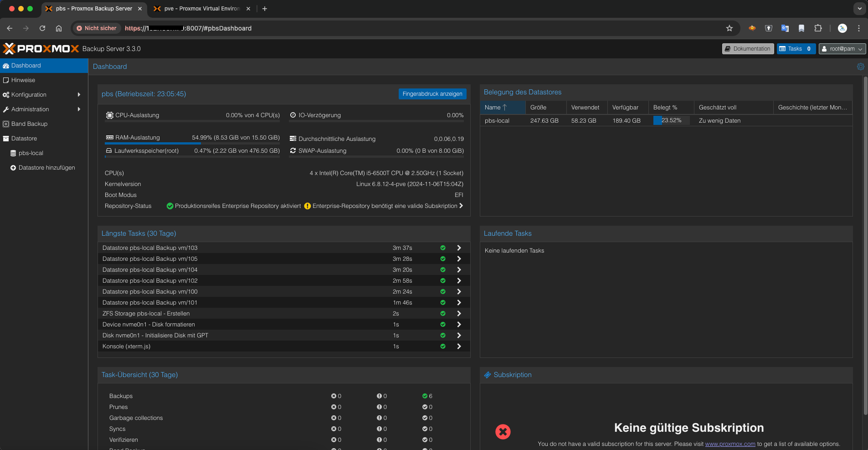Click Datastore hinzufügen in the sidebar
Screen dimensions: 868x450
[46, 167]
